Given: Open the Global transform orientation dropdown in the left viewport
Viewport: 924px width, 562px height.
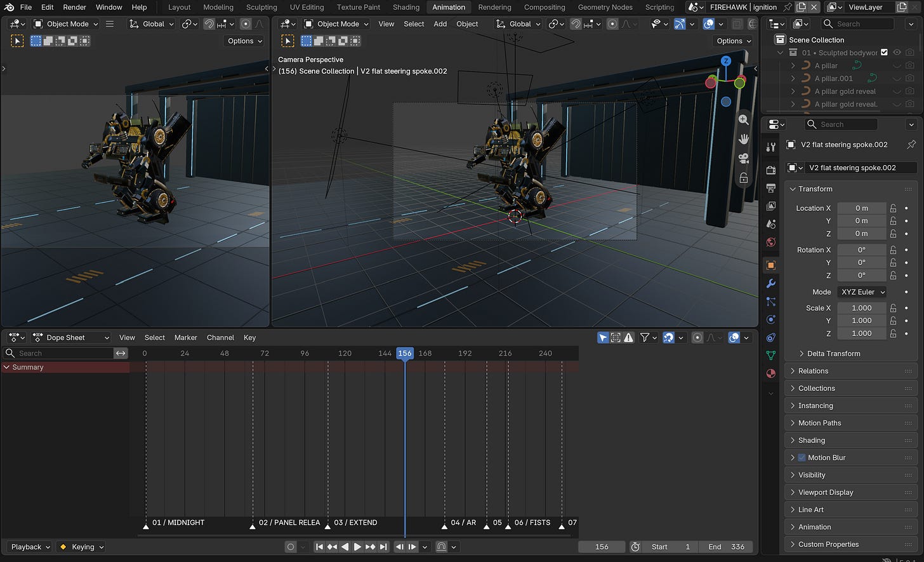Looking at the screenshot, I should (150, 24).
